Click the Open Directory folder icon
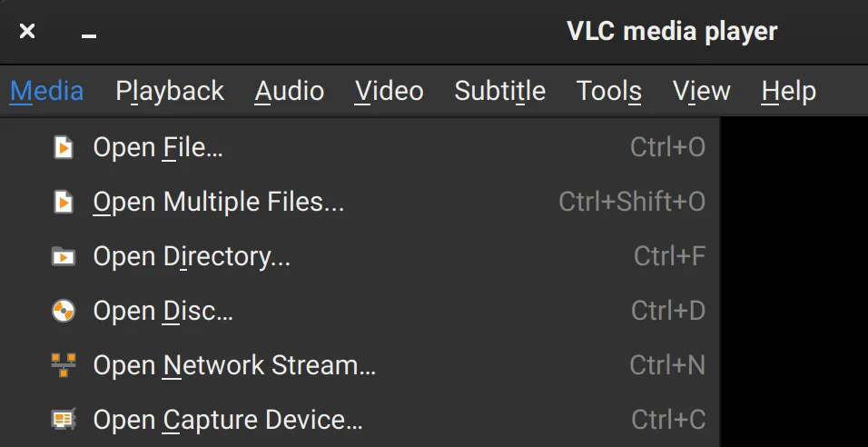 click(64, 256)
